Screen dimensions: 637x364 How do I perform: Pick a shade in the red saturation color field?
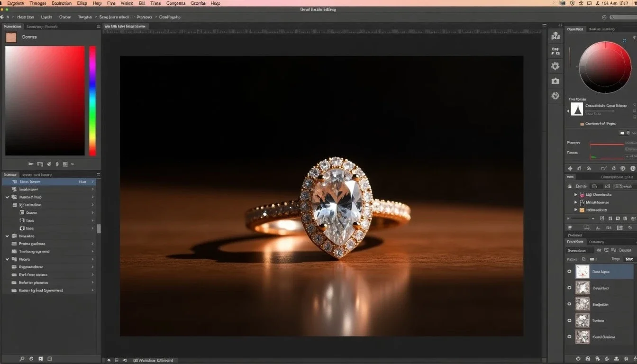[45, 100]
